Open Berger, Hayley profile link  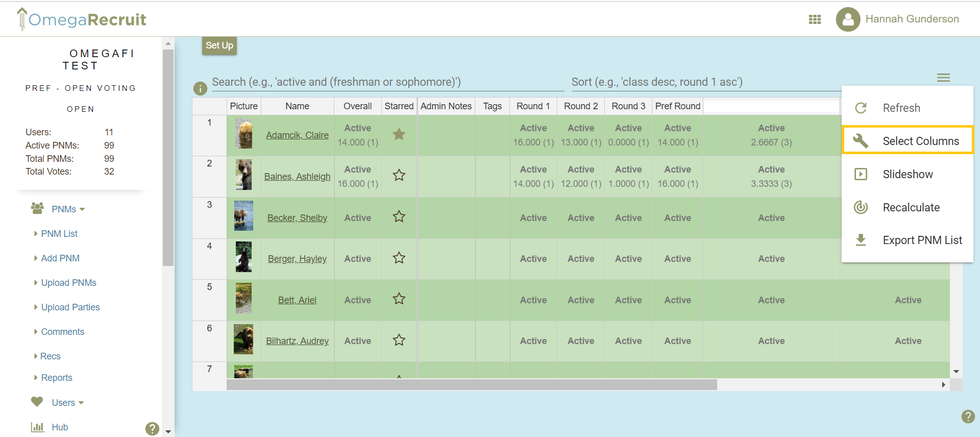coord(297,259)
